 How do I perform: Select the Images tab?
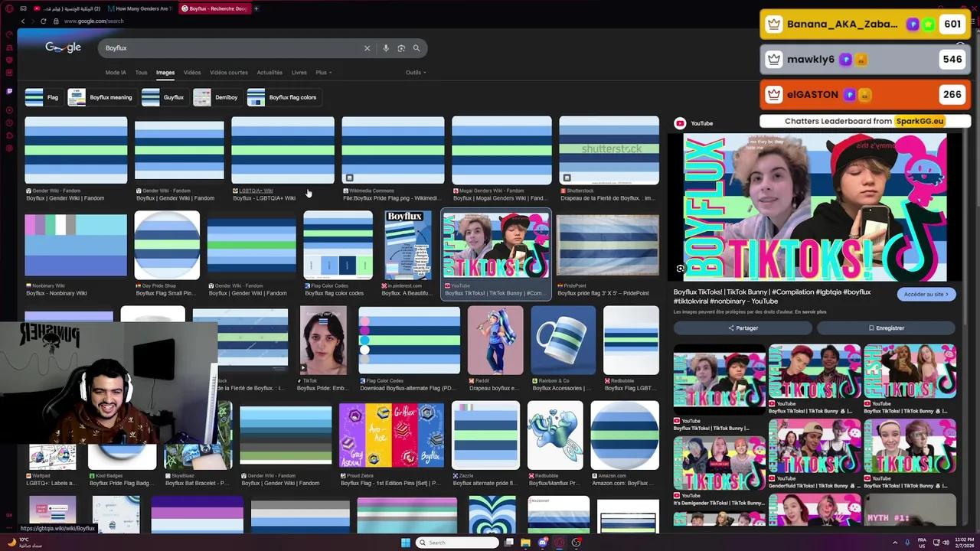coord(165,73)
